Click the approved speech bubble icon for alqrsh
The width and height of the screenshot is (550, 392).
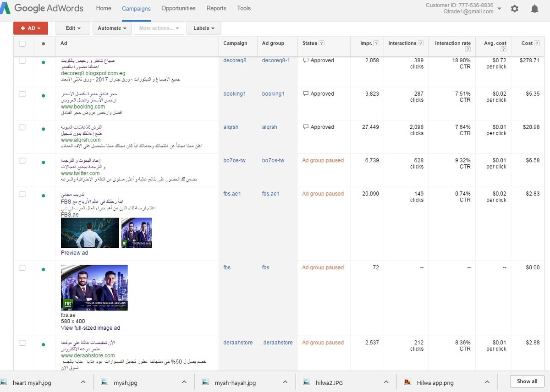pyautogui.click(x=306, y=127)
